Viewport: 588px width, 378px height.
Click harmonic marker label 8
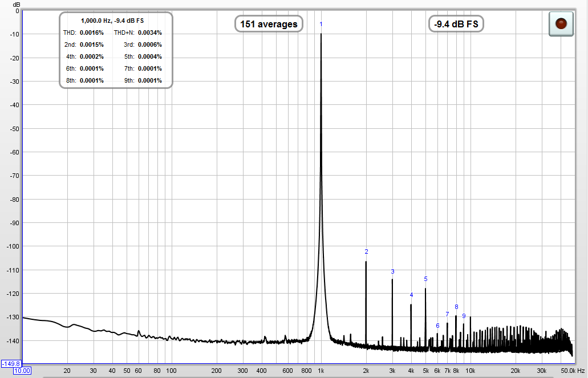coord(456,307)
